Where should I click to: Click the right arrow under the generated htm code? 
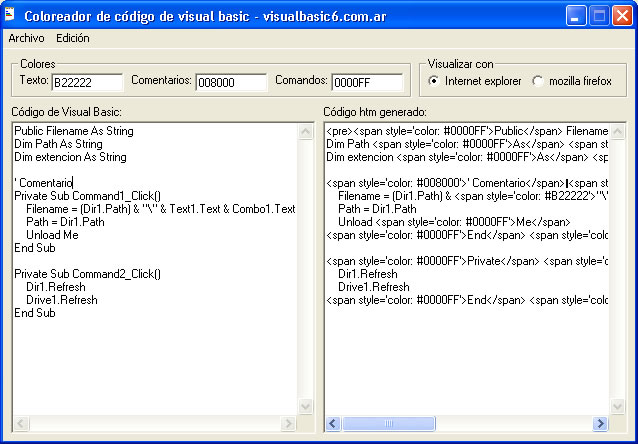coord(603,424)
